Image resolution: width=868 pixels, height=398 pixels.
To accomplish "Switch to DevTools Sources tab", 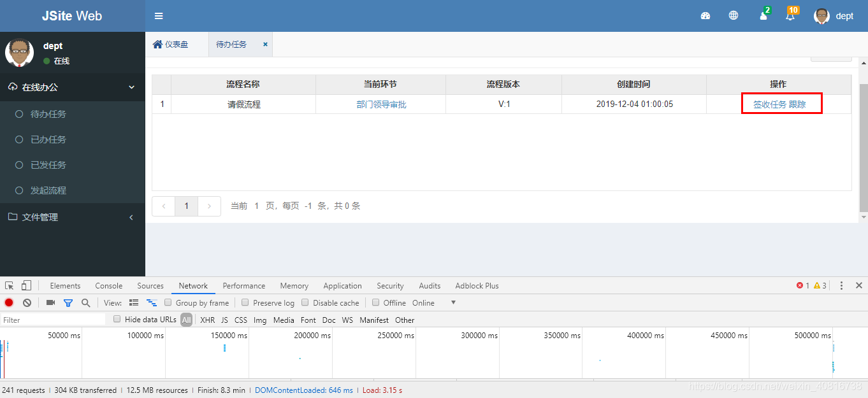I will pos(150,286).
